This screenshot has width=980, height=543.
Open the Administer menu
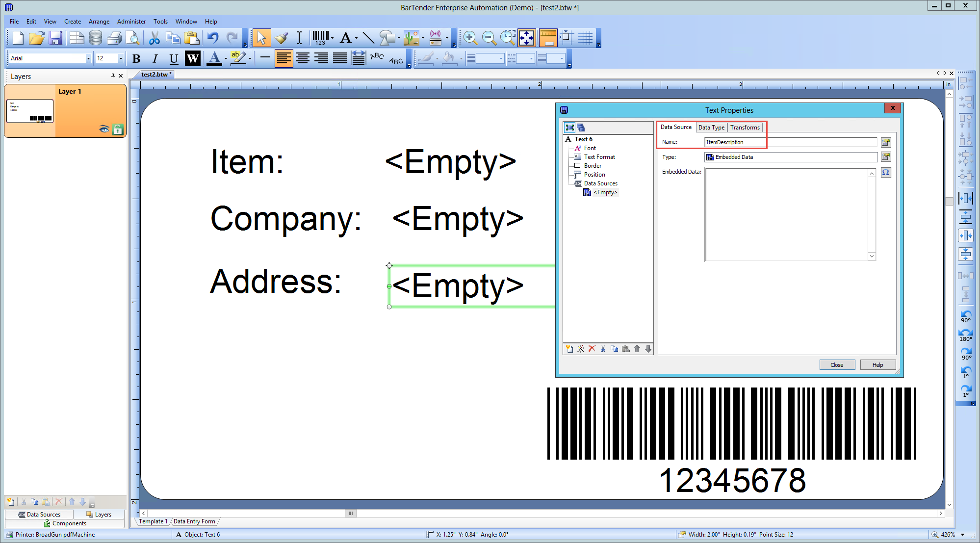tap(131, 22)
